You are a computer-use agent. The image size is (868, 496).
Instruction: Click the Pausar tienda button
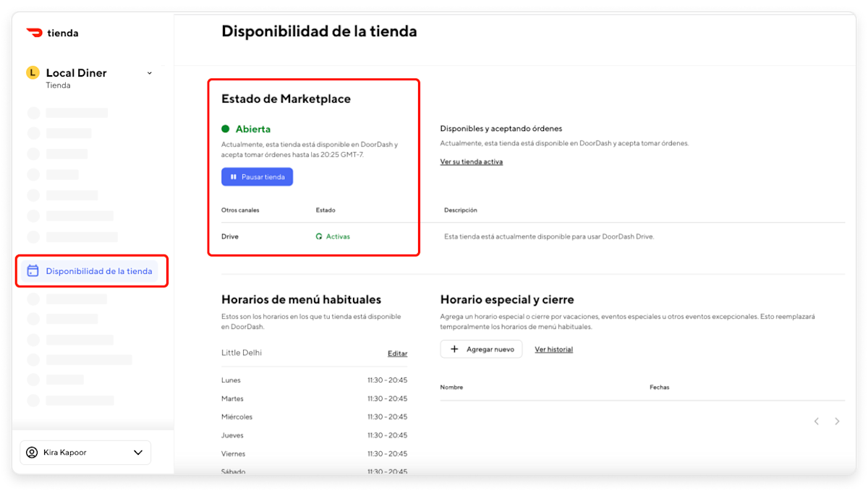[x=257, y=177]
